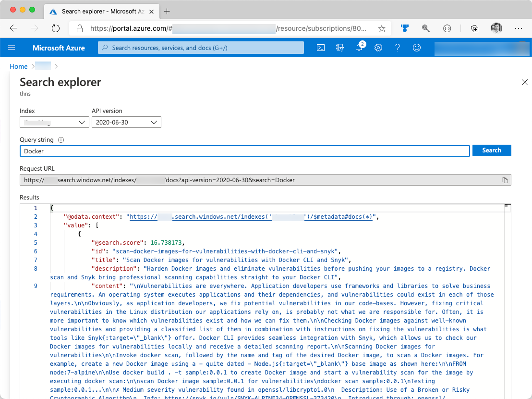Open a new browser tab
Image resolution: width=532 pixels, height=399 pixels.
[167, 11]
